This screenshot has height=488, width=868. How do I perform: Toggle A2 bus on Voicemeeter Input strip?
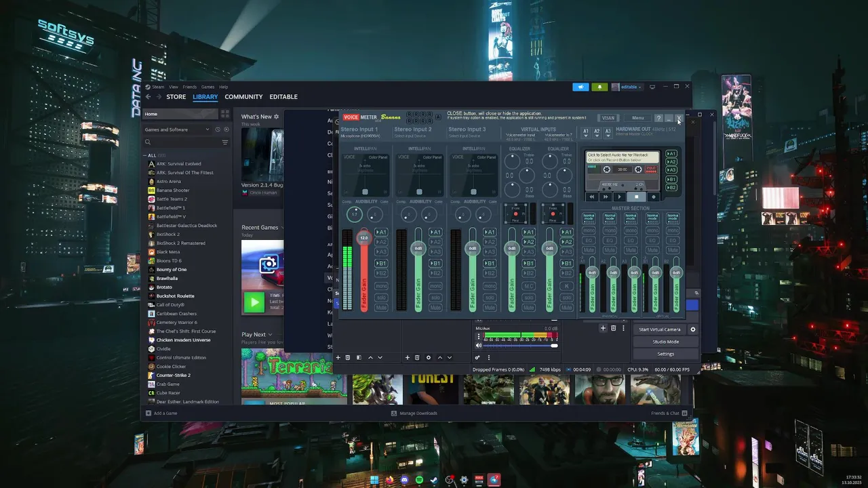click(529, 242)
